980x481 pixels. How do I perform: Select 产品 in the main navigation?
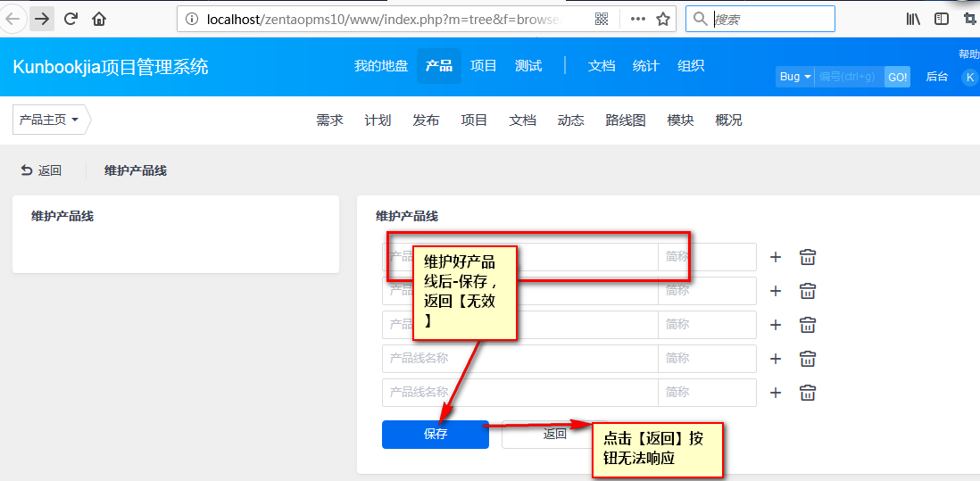pos(439,66)
